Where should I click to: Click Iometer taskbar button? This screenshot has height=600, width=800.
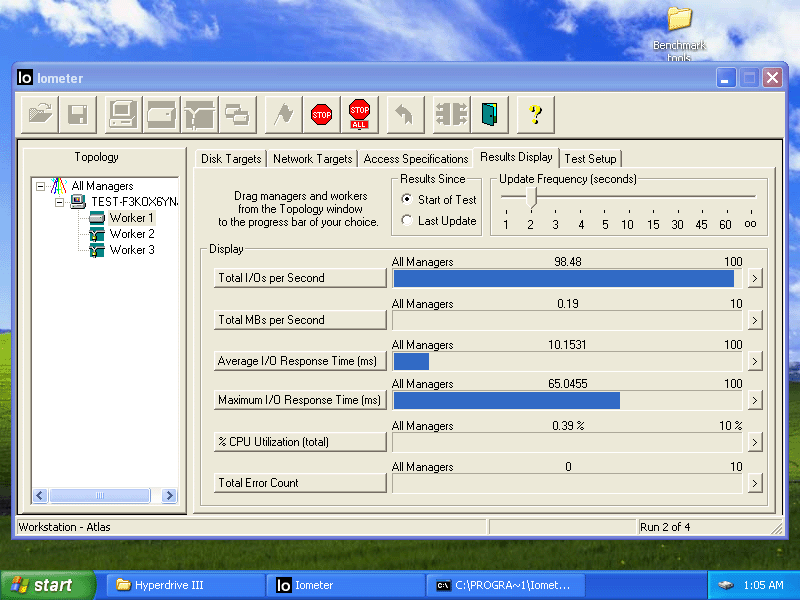(x=345, y=585)
